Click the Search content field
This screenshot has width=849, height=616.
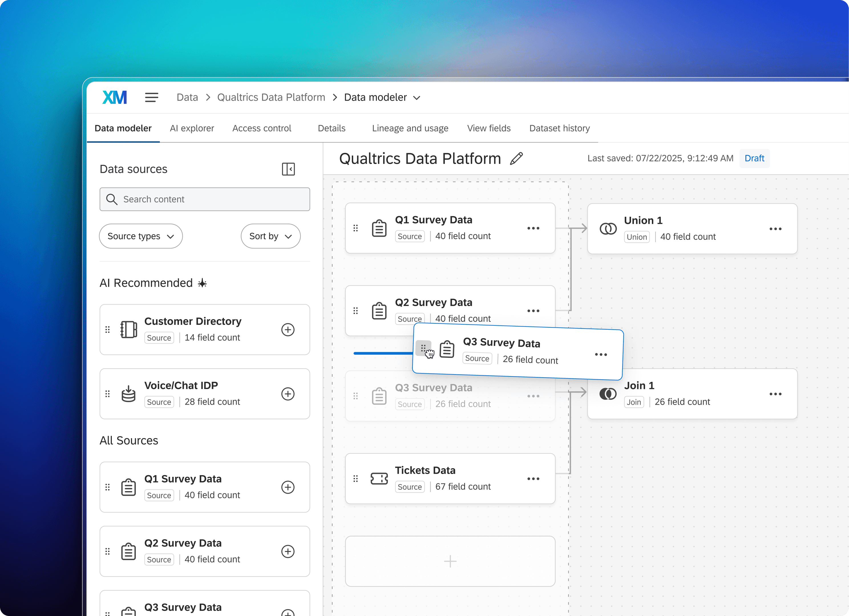pyautogui.click(x=205, y=199)
